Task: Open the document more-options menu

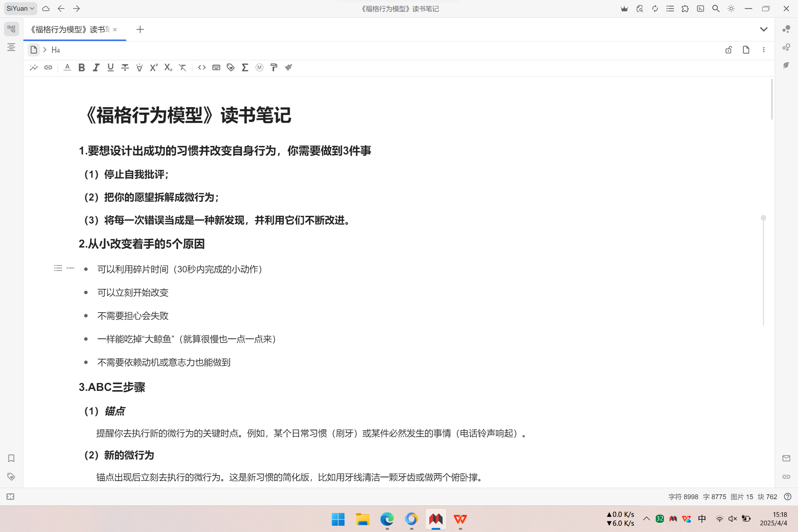Action: pos(764,50)
